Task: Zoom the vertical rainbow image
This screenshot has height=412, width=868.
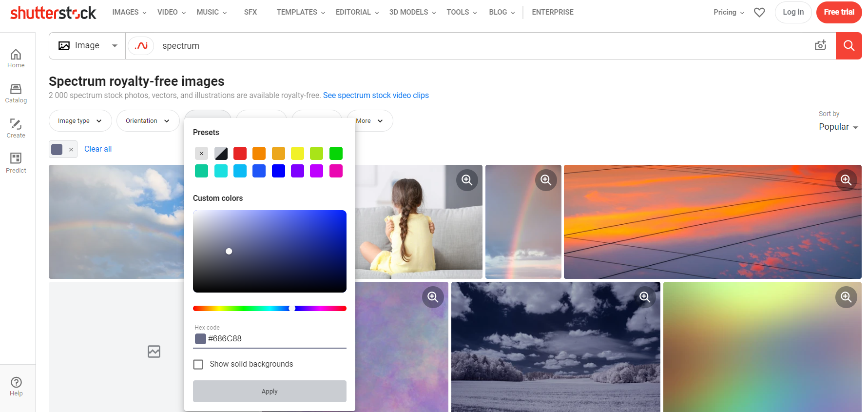Action: coord(546,180)
